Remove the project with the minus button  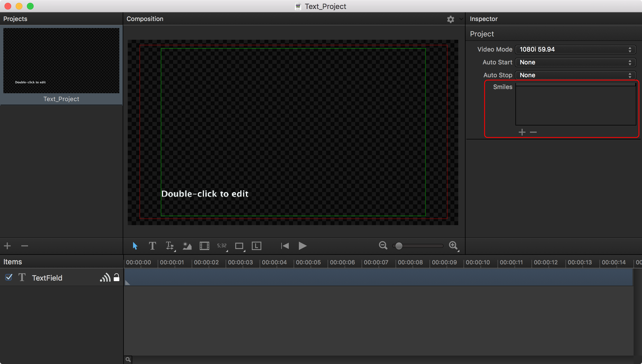click(x=25, y=246)
